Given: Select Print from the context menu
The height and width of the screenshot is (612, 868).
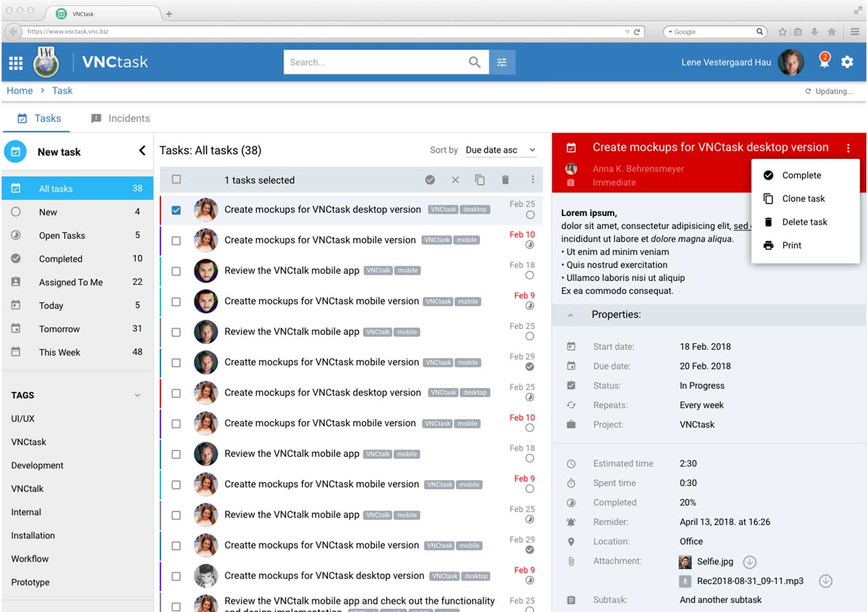Looking at the screenshot, I should pyautogui.click(x=805, y=245).
